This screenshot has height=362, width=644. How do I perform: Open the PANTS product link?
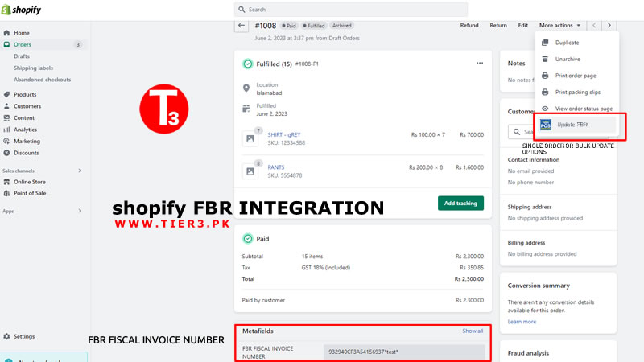pos(276,167)
